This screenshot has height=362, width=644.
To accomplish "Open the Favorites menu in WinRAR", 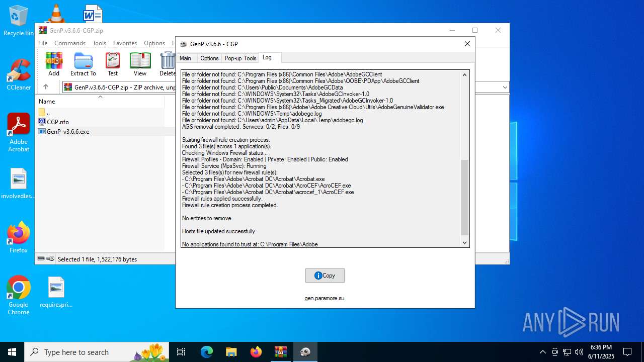I will point(125,43).
